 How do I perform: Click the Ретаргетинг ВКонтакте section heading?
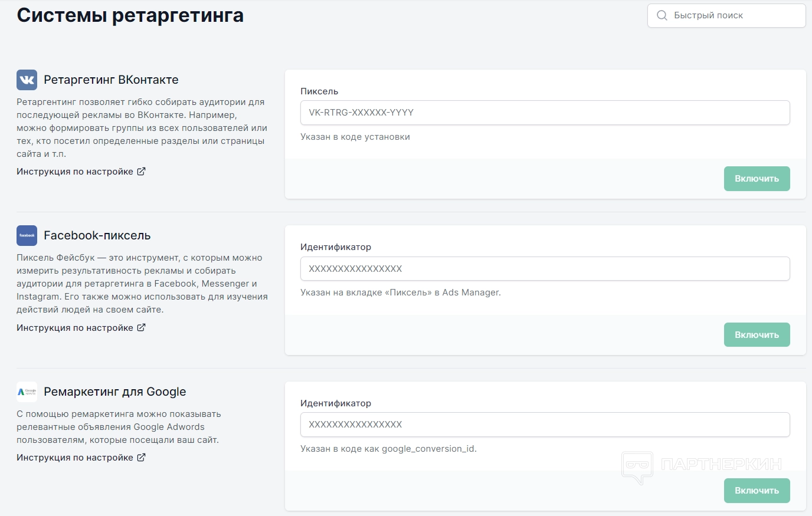point(111,80)
